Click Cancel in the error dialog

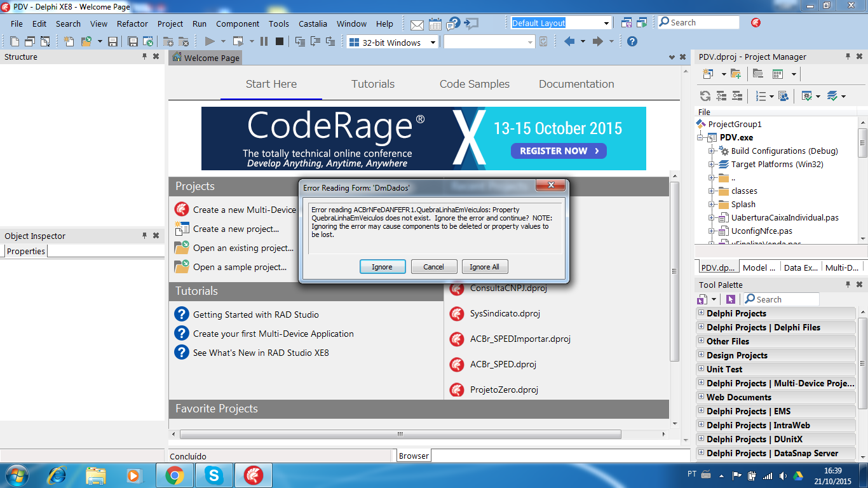(434, 267)
